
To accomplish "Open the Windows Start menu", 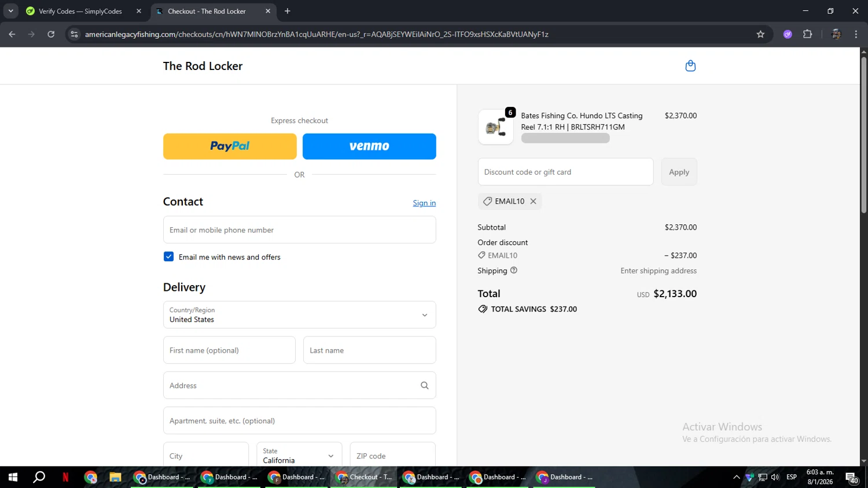I will tap(13, 477).
